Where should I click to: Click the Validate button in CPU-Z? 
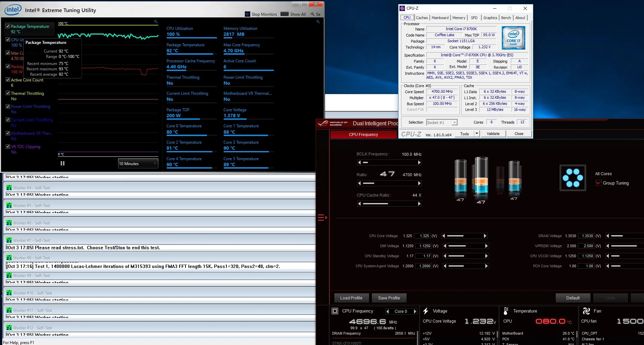[493, 134]
